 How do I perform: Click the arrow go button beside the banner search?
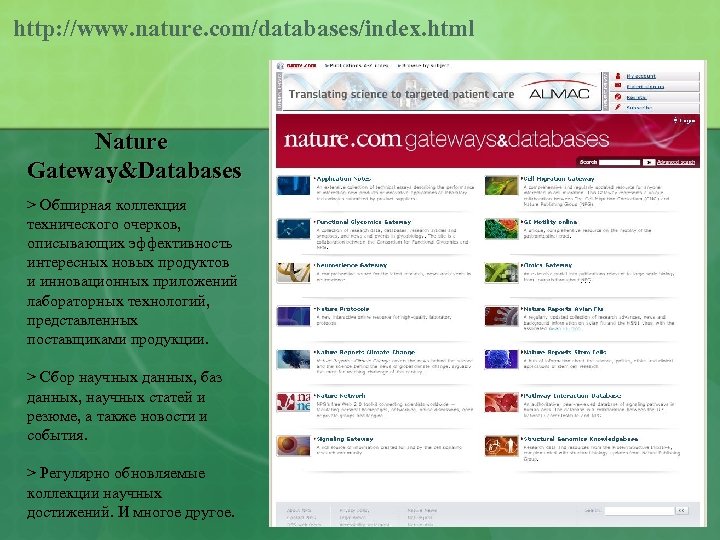coord(648,162)
